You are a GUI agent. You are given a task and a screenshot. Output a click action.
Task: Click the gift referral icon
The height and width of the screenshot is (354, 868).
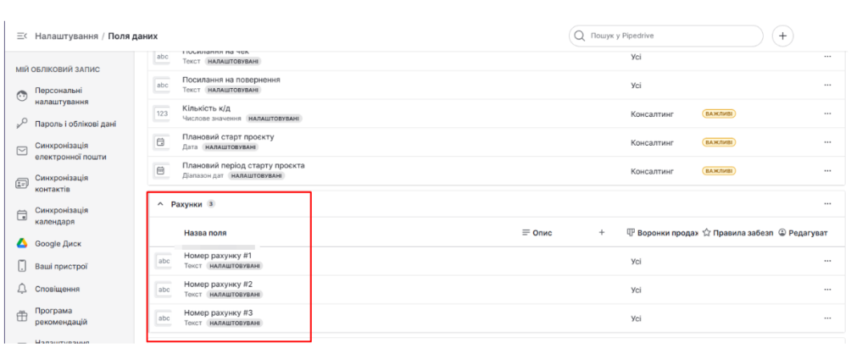(x=22, y=317)
